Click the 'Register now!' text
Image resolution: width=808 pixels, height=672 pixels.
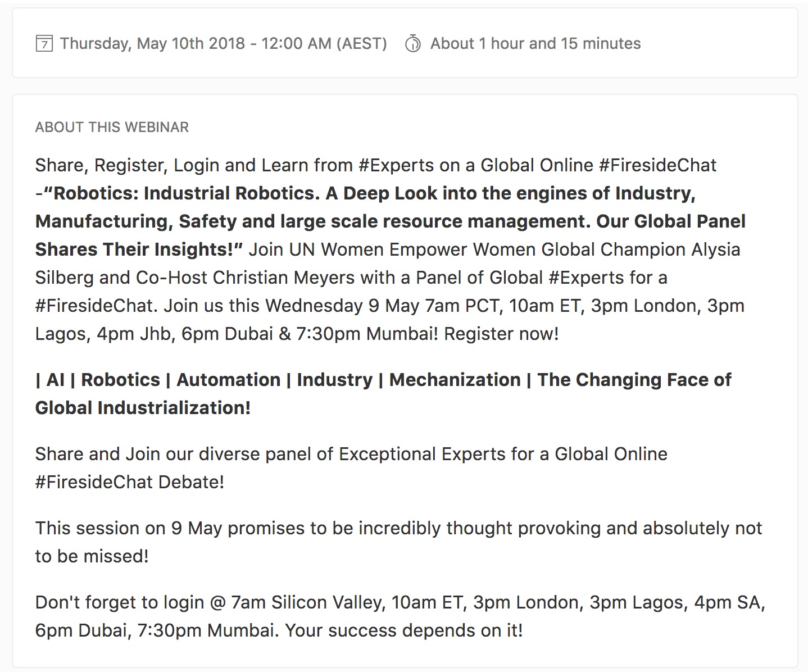coord(501,334)
